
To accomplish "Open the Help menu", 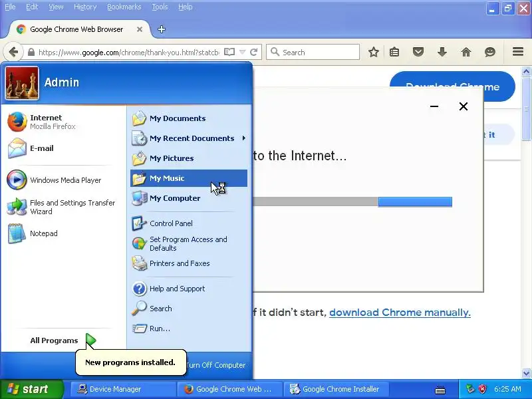I will click(186, 7).
